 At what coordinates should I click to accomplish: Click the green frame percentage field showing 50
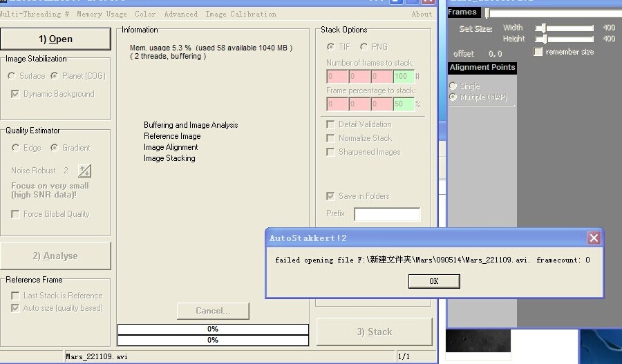[404, 104]
